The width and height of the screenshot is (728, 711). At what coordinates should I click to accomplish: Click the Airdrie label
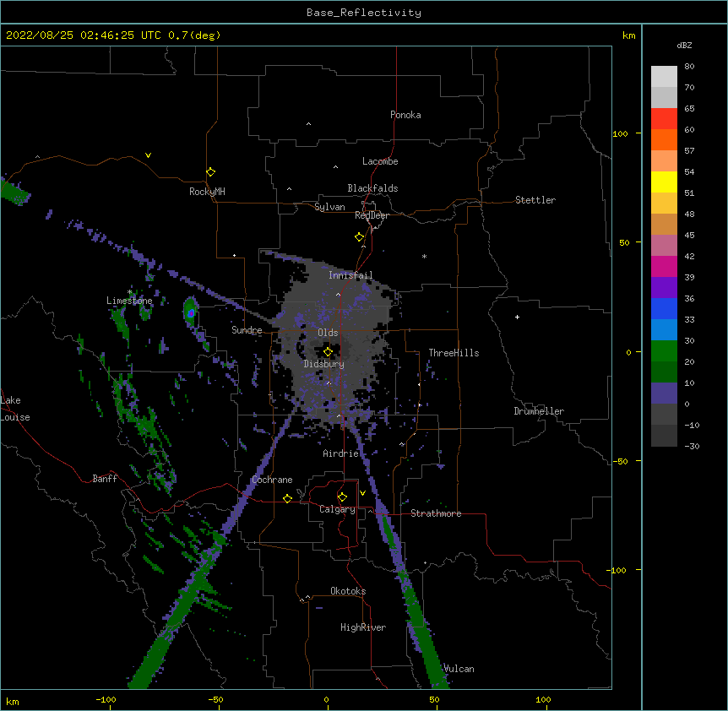[x=341, y=453]
